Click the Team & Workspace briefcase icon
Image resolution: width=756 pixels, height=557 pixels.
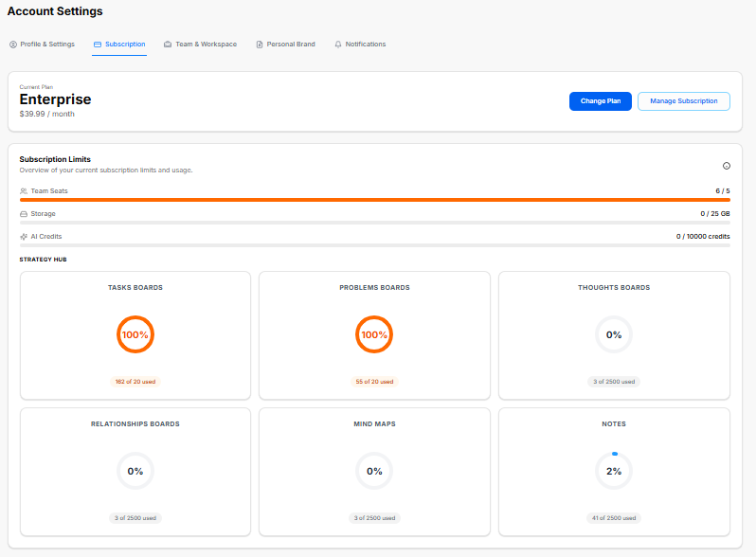click(x=168, y=45)
